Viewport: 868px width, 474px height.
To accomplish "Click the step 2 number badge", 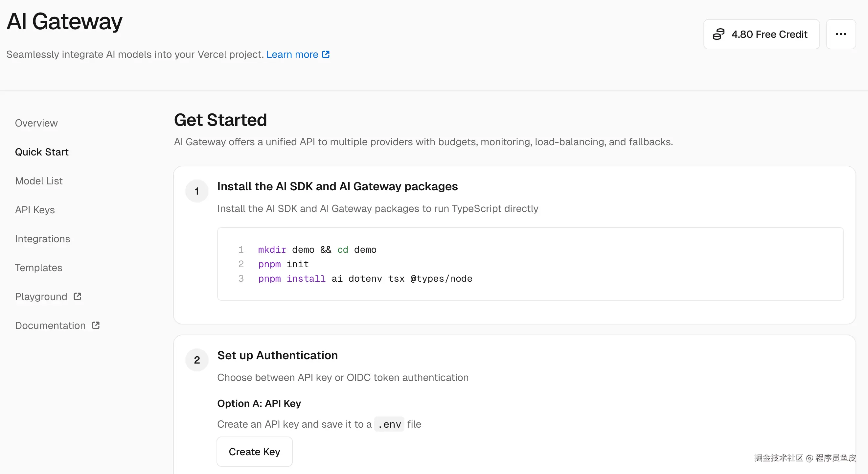I will (x=197, y=360).
